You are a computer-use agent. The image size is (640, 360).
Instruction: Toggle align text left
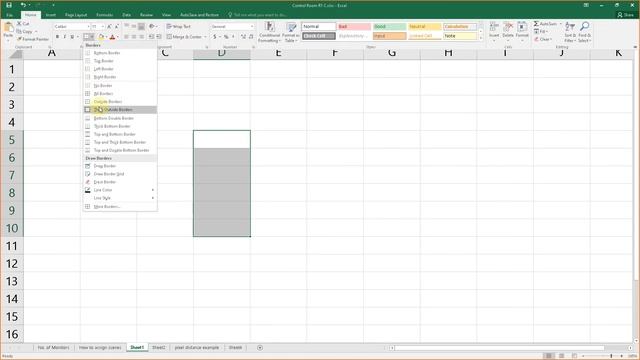pyautogui.click(x=127, y=37)
